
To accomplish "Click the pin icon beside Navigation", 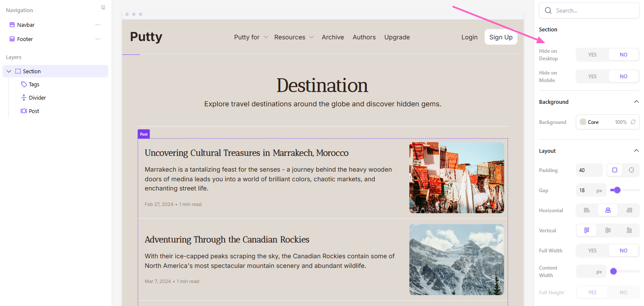I will (103, 8).
